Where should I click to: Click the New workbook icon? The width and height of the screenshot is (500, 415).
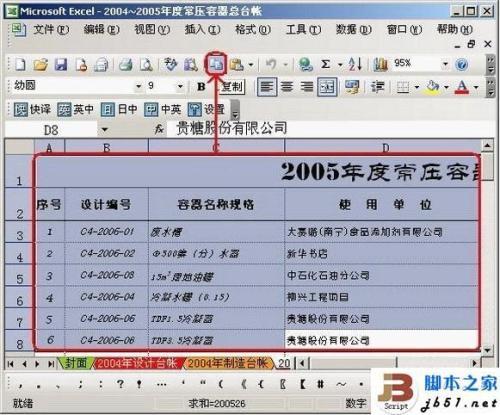point(20,64)
